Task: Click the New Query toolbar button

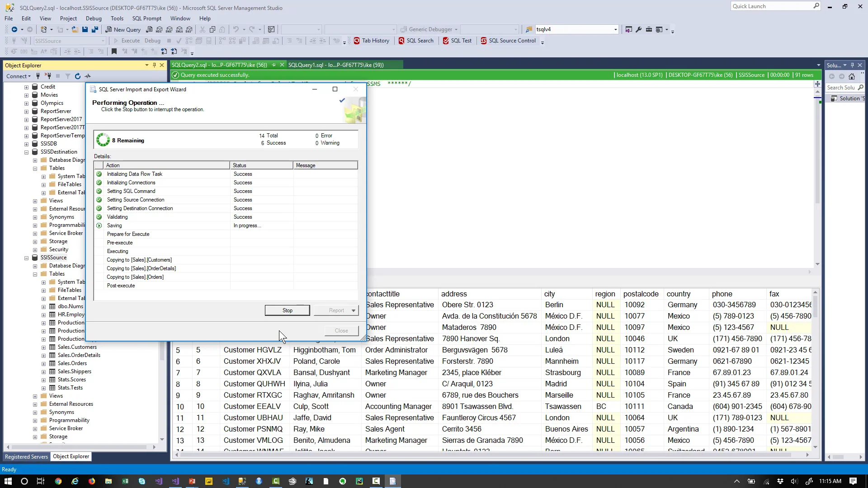Action: click(123, 29)
